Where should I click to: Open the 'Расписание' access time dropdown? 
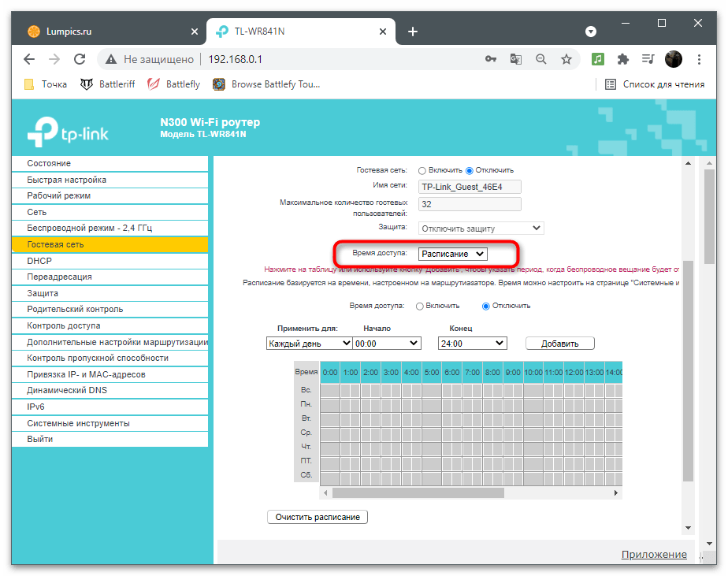point(453,254)
